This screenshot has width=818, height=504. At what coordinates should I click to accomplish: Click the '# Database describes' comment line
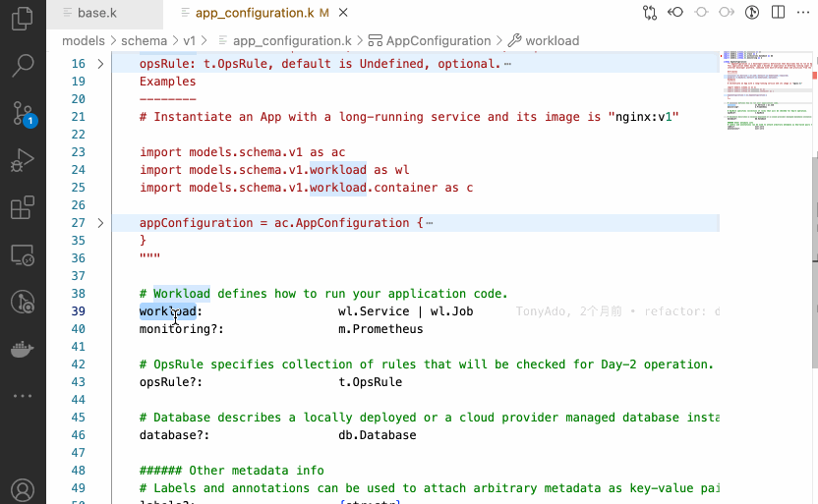tap(430, 418)
